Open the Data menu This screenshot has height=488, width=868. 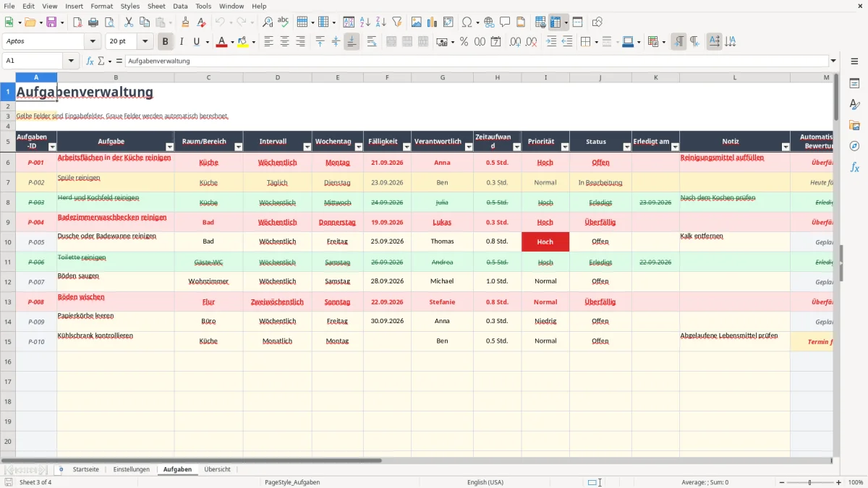click(x=180, y=6)
